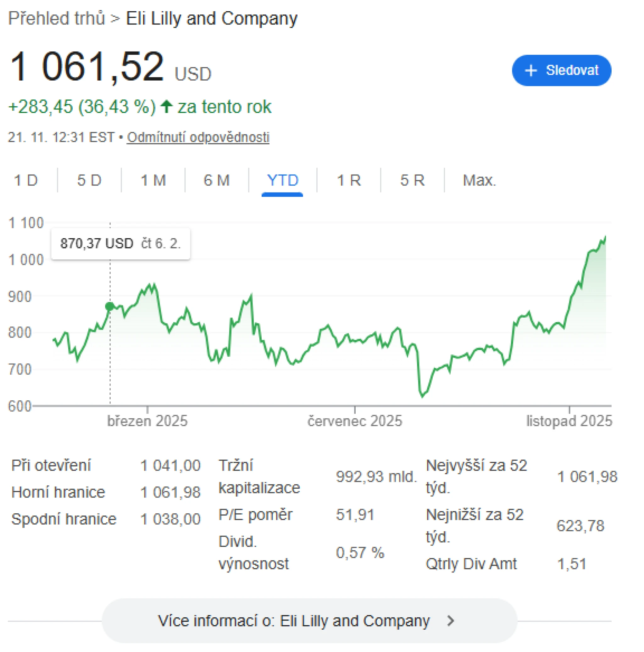Click the plus icon in Sledovat button
The width and height of the screenshot is (644, 652).
pos(531,70)
